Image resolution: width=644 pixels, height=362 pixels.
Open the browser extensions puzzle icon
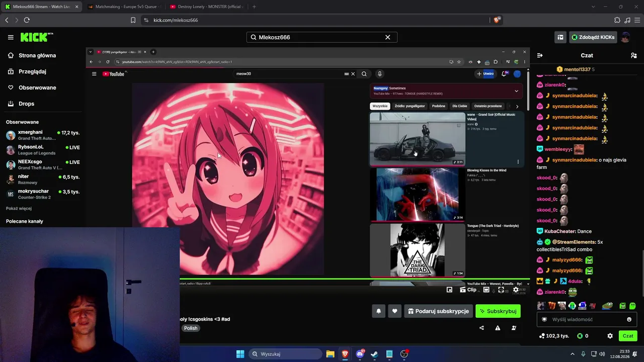617,20
